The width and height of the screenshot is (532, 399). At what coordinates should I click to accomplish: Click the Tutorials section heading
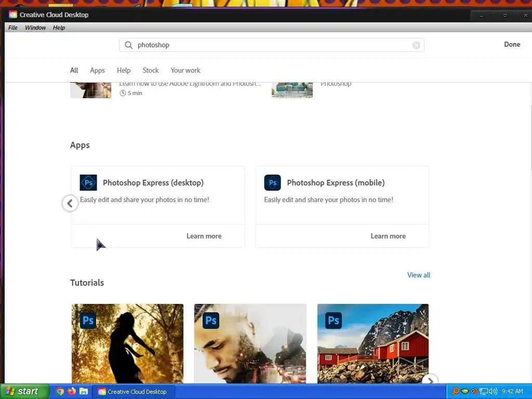click(87, 283)
